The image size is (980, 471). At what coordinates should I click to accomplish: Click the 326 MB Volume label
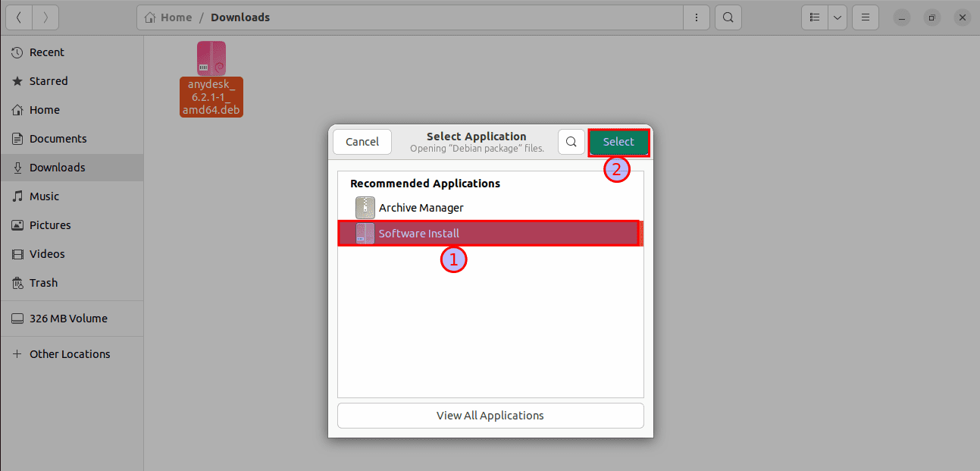[68, 319]
